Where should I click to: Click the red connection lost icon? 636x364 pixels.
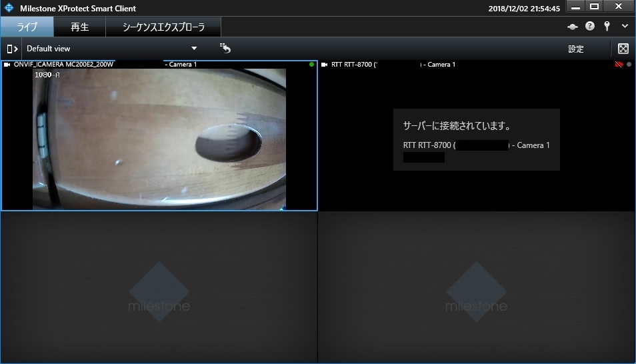coord(619,64)
